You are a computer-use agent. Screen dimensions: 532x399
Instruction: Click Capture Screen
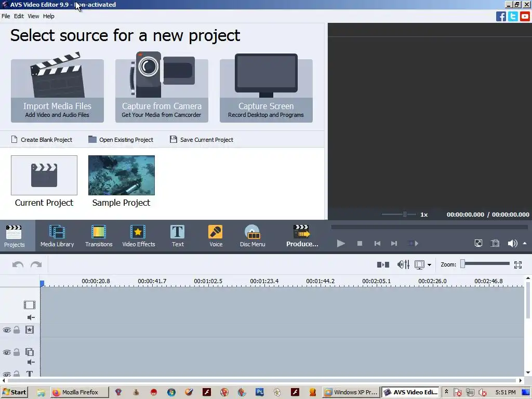pyautogui.click(x=266, y=87)
